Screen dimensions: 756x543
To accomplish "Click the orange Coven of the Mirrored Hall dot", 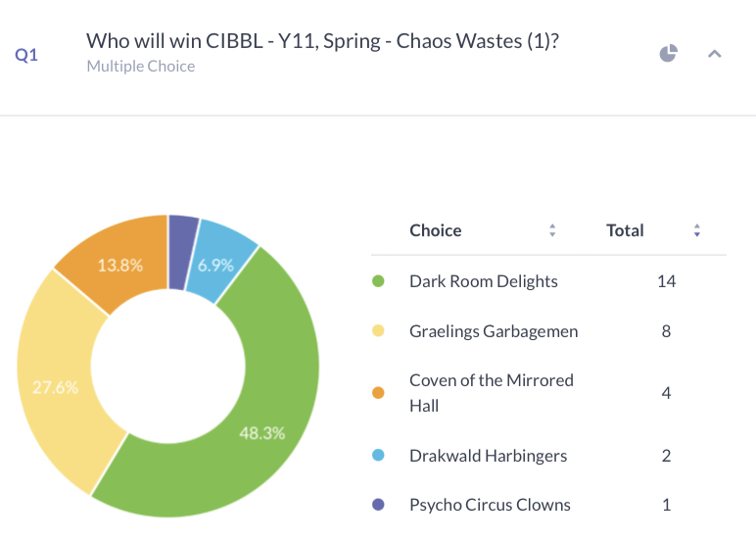I will pyautogui.click(x=378, y=393).
